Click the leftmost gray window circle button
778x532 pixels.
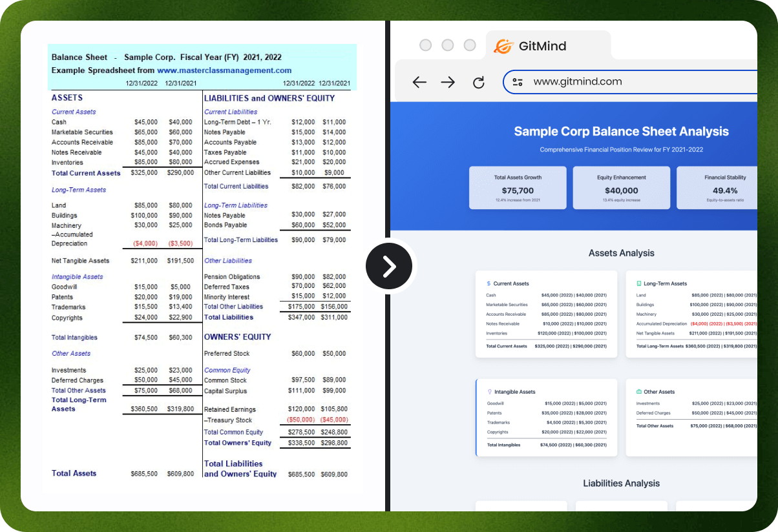425,45
